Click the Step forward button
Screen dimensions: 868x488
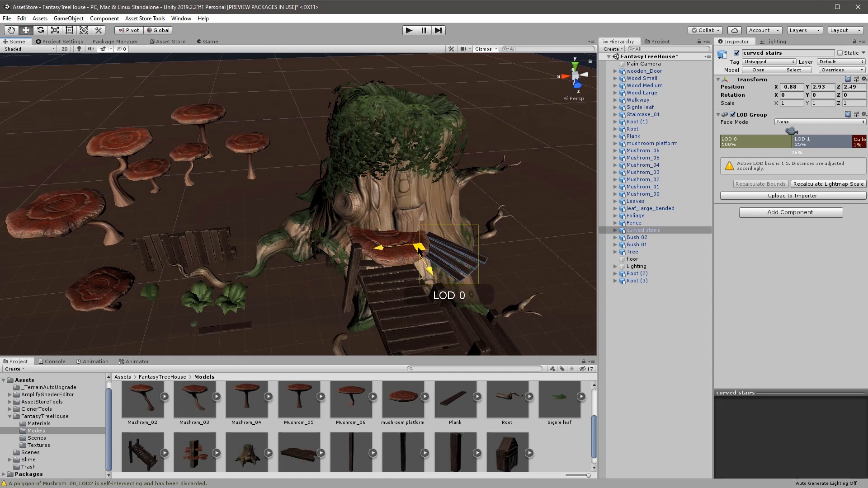438,30
